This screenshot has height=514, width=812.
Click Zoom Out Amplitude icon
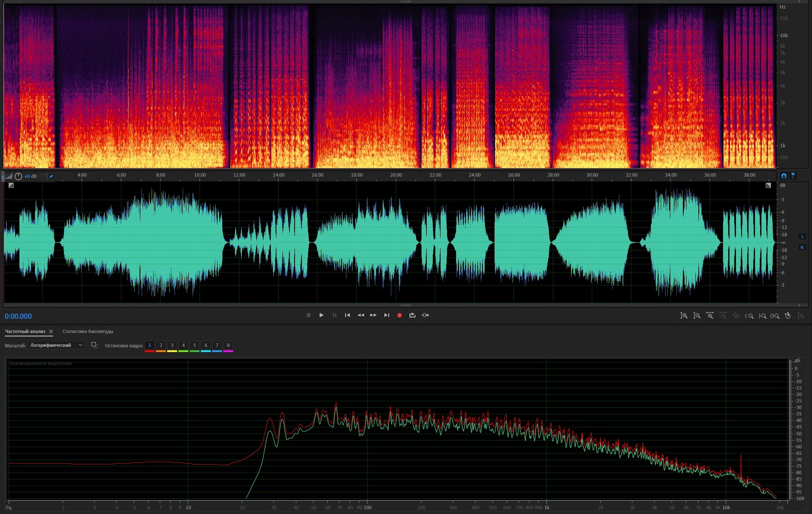pyautogui.click(x=697, y=316)
